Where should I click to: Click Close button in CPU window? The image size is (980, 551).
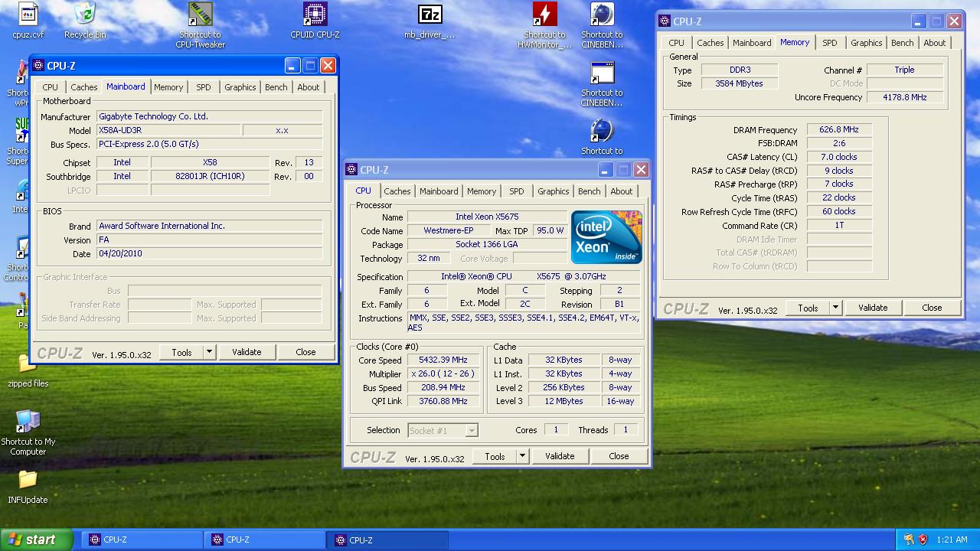[619, 456]
